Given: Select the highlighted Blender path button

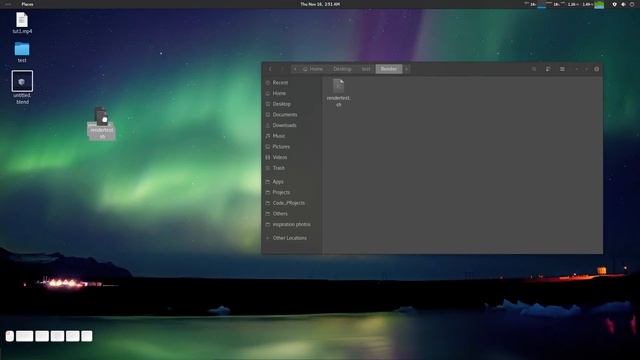Looking at the screenshot, I should pyautogui.click(x=389, y=69).
